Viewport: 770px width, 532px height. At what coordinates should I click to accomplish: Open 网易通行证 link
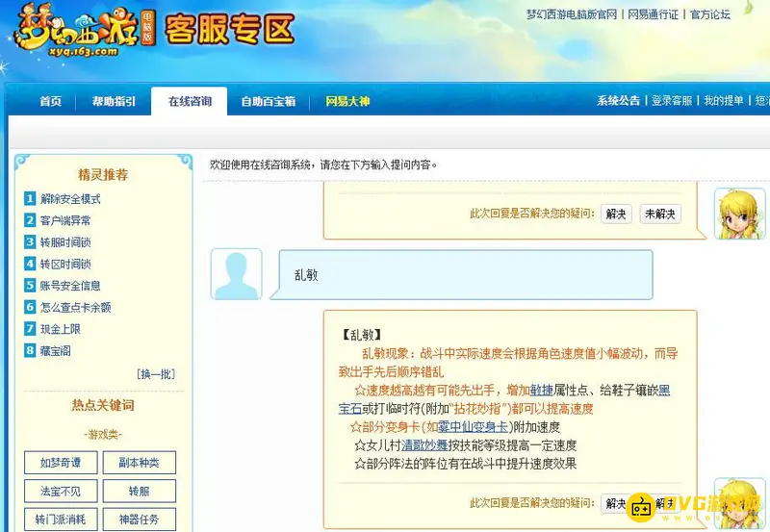tap(653, 14)
